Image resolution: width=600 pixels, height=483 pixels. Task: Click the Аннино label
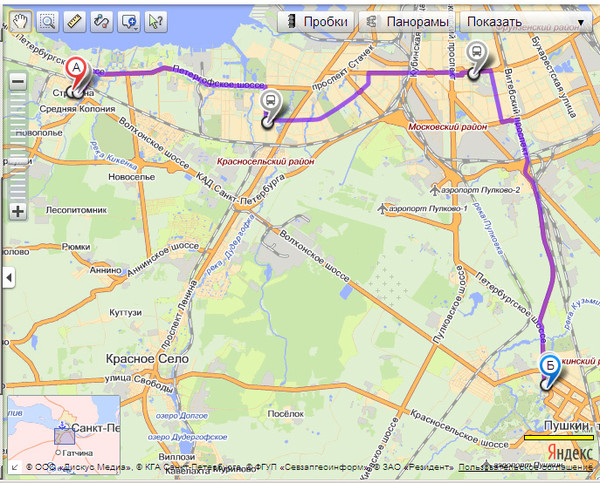[105, 270]
